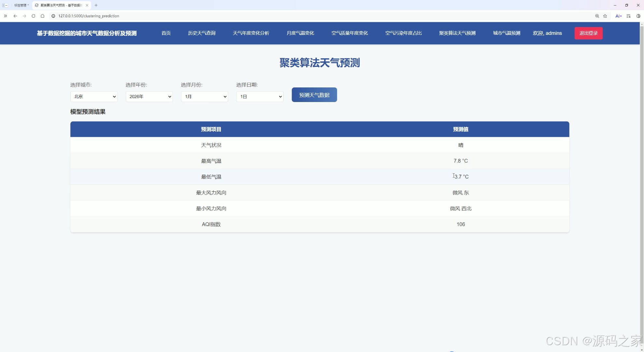The image size is (644, 352).
Task: Open new tab with plus icon
Action: 96,5
